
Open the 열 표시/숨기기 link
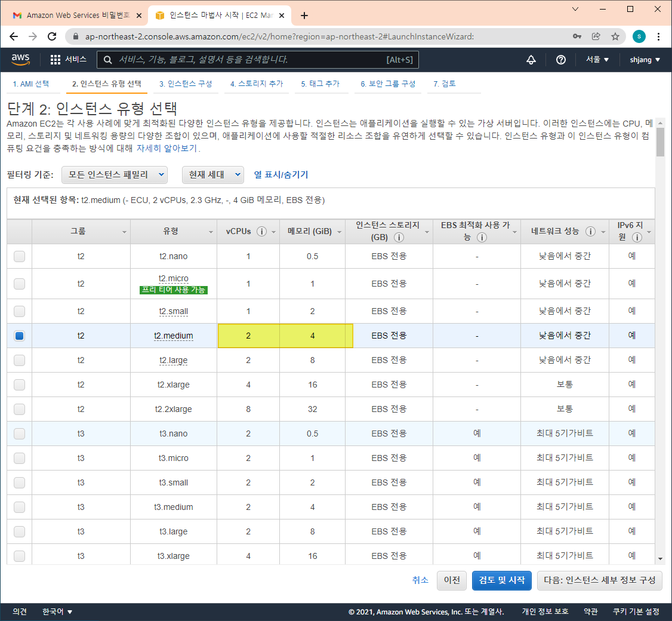click(281, 174)
